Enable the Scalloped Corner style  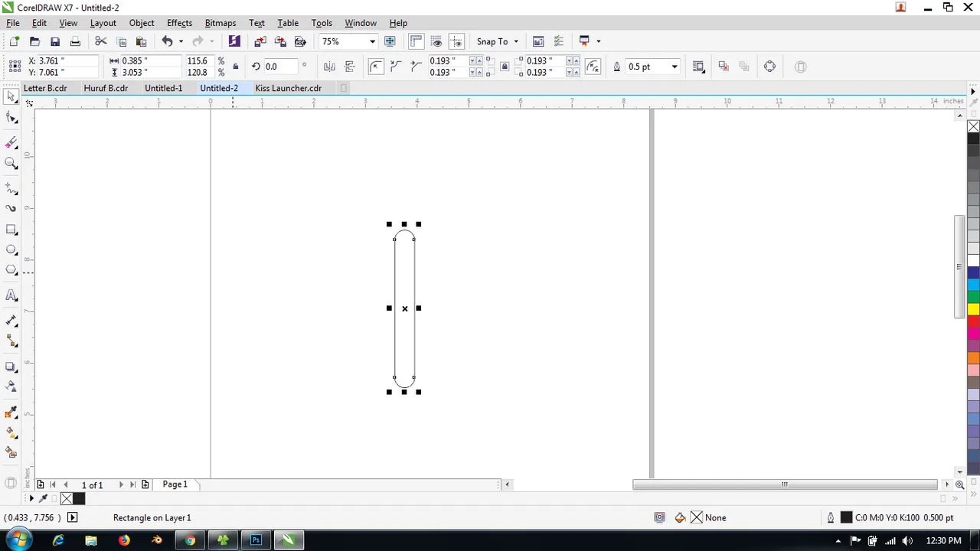[x=396, y=67]
